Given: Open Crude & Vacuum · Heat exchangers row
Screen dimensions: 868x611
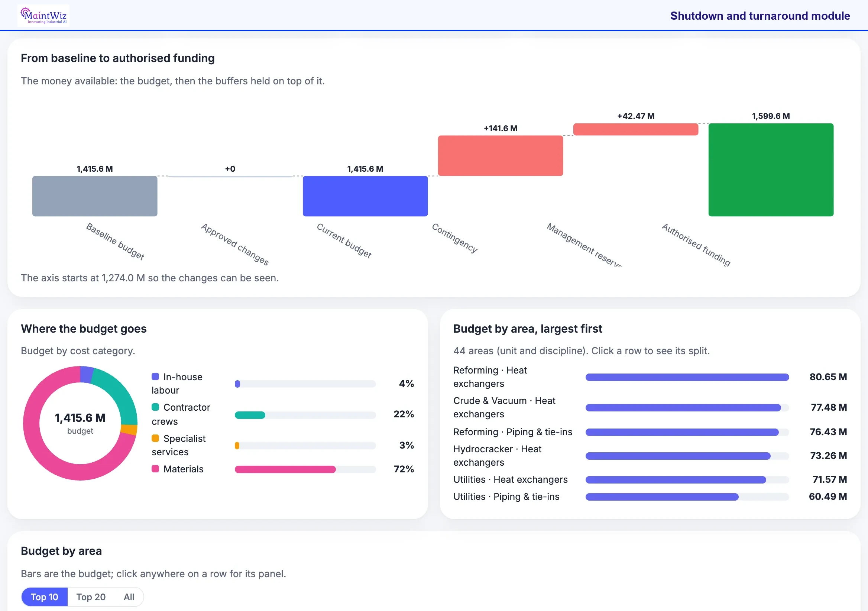Looking at the screenshot, I should 650,408.
